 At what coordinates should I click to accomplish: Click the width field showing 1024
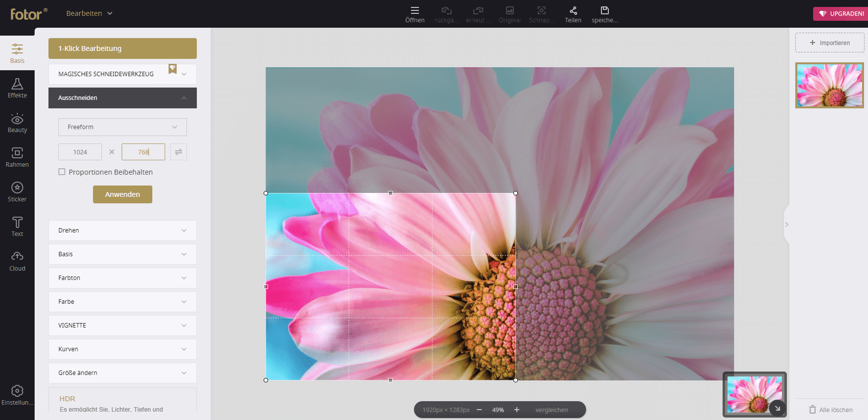(80, 152)
